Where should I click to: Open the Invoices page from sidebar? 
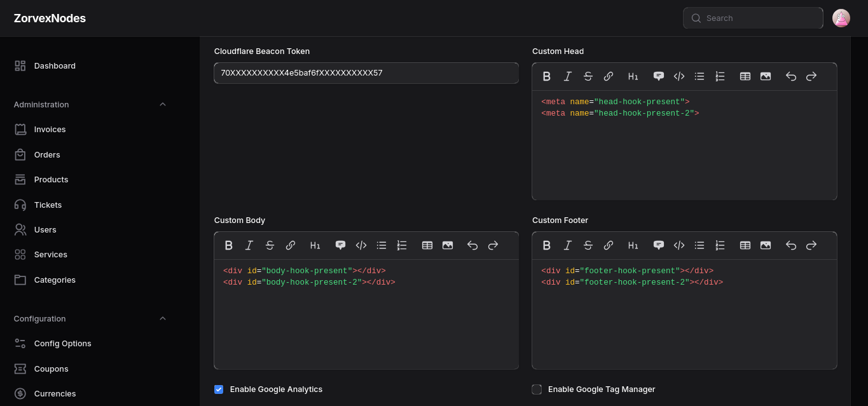(50, 130)
